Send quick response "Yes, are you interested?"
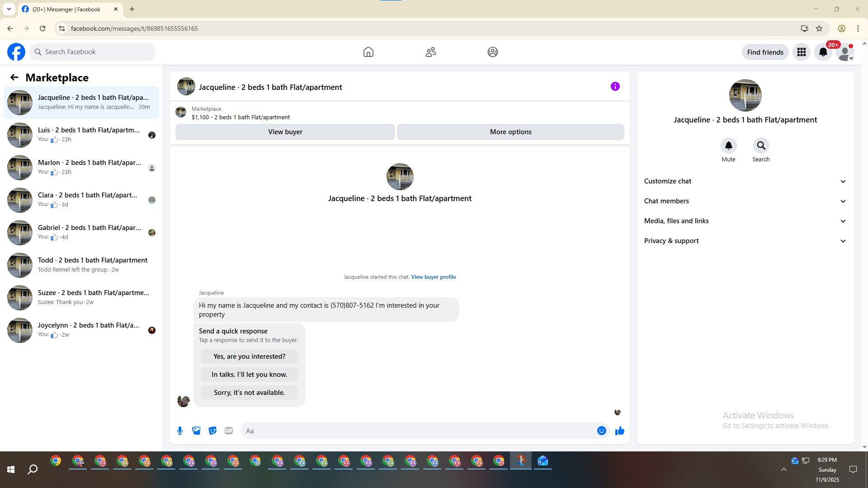The width and height of the screenshot is (868, 488). pos(249,357)
